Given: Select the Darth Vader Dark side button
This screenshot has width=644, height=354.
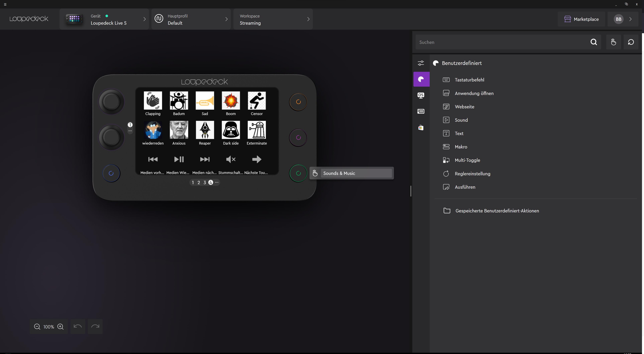Looking at the screenshot, I should click(x=230, y=130).
